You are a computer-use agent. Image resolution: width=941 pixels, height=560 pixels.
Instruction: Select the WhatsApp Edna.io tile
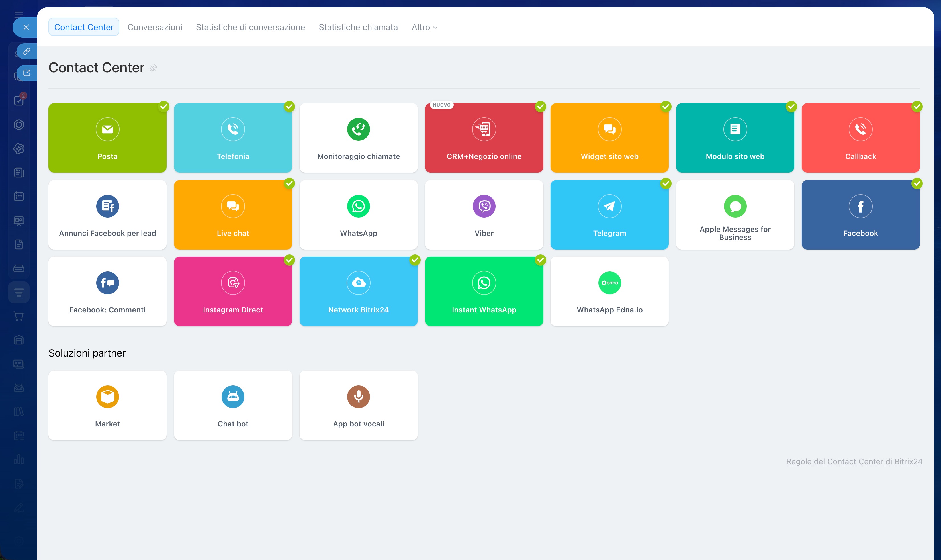609,291
